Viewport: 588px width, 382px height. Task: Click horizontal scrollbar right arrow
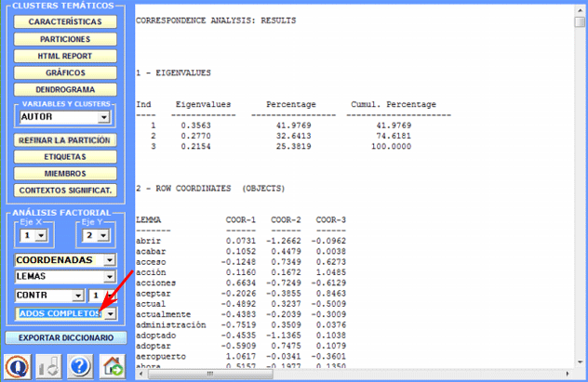tap(568, 374)
